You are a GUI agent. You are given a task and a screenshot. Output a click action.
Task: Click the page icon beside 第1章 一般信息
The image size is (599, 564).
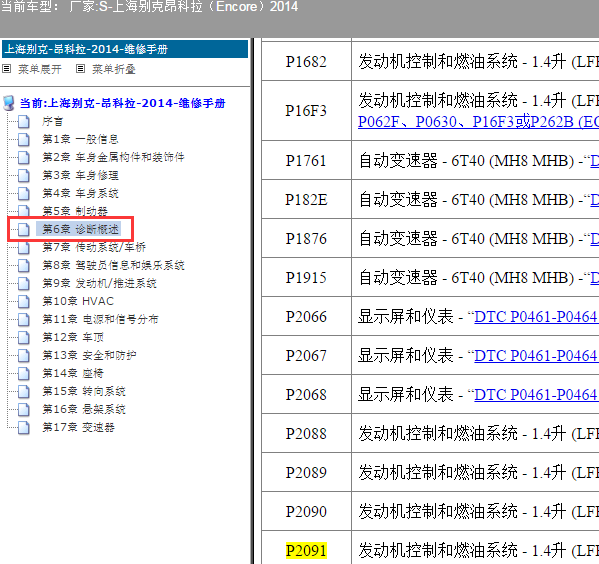(x=24, y=139)
